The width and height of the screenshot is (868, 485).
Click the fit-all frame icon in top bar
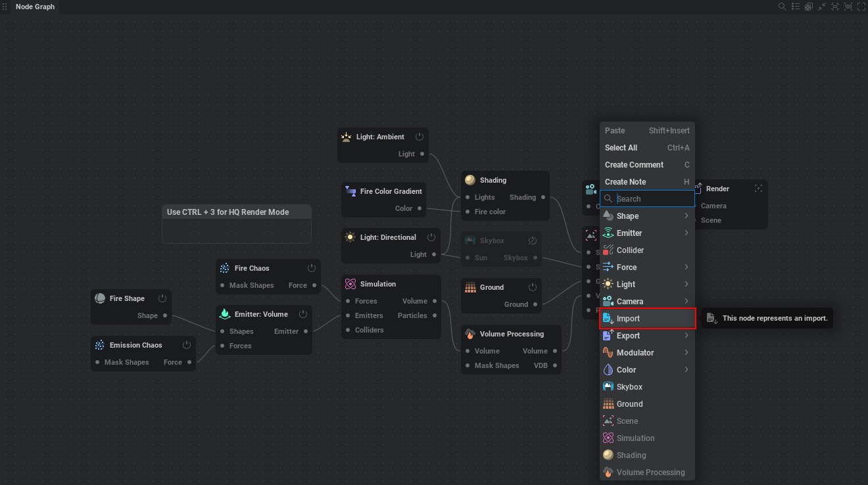tap(861, 7)
